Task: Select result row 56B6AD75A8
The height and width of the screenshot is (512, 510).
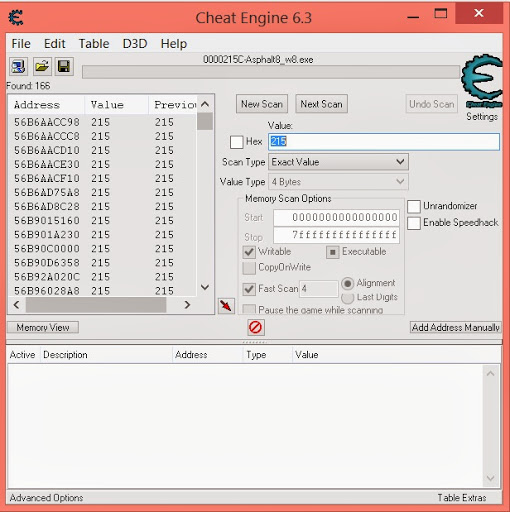Action: 103,193
